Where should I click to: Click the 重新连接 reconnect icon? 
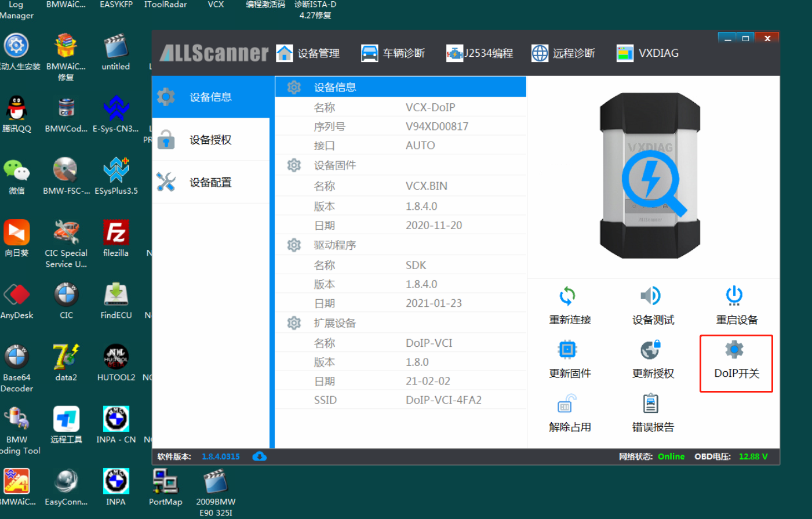(567, 296)
